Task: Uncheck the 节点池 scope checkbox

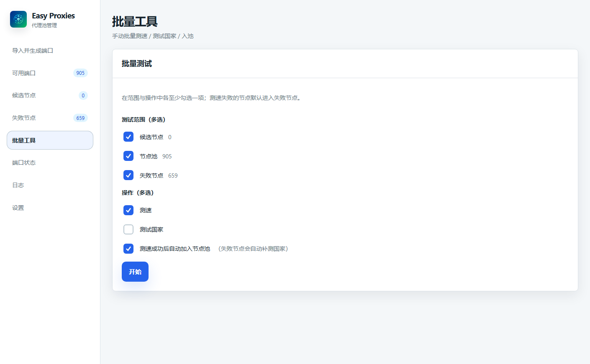Action: coord(128,156)
